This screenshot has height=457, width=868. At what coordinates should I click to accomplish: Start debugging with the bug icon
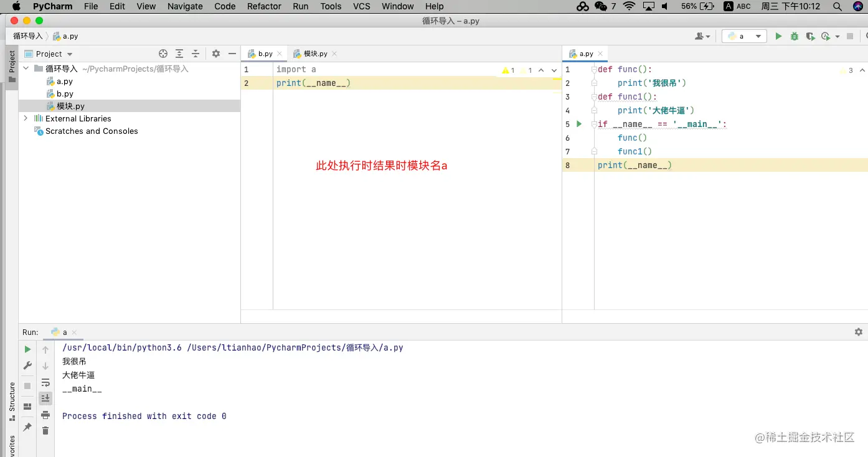pyautogui.click(x=795, y=37)
